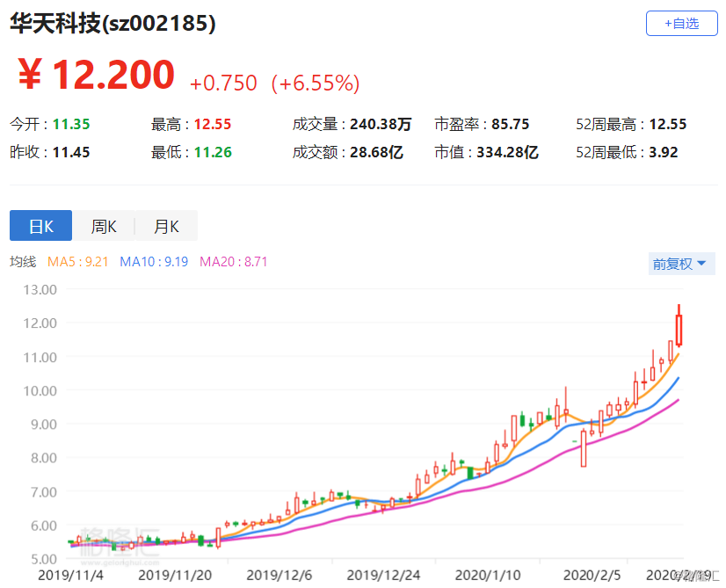Click the stock title 华天科技(sz002185)
Viewport: 726px width, 588px height.
(113, 23)
